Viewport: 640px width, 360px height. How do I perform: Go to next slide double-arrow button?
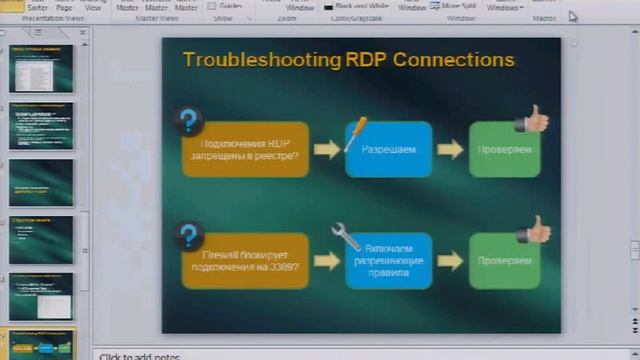click(x=635, y=330)
